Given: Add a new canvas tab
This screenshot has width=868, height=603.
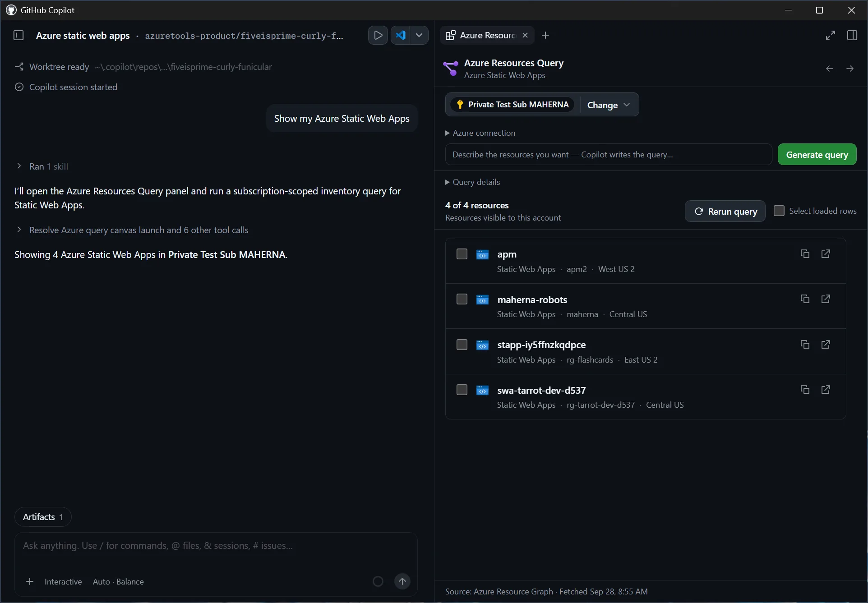Looking at the screenshot, I should (x=545, y=35).
